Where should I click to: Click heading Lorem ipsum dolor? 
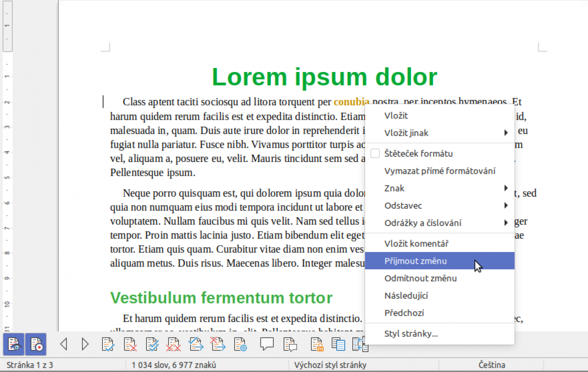[324, 77]
